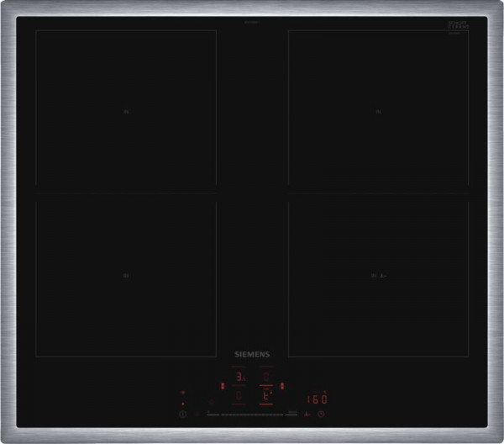Tap the center marker of the bottom-left zone

126,274
